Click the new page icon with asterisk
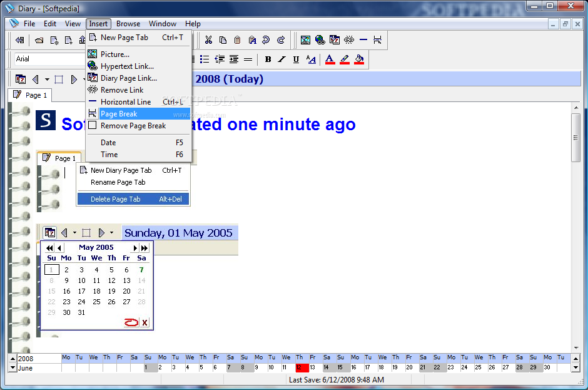The image size is (588, 390). click(54, 40)
